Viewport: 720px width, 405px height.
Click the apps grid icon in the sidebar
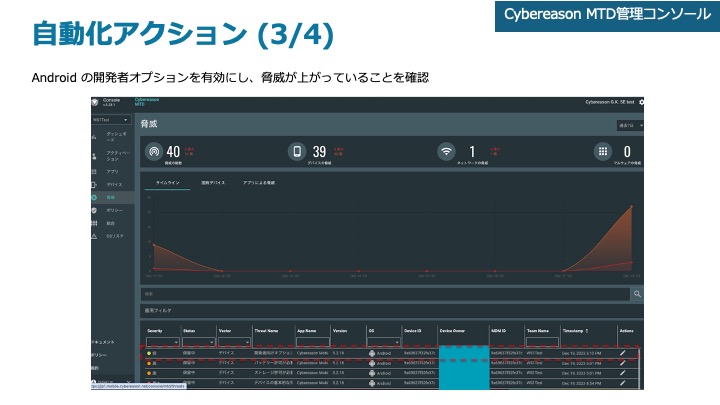coord(94,172)
